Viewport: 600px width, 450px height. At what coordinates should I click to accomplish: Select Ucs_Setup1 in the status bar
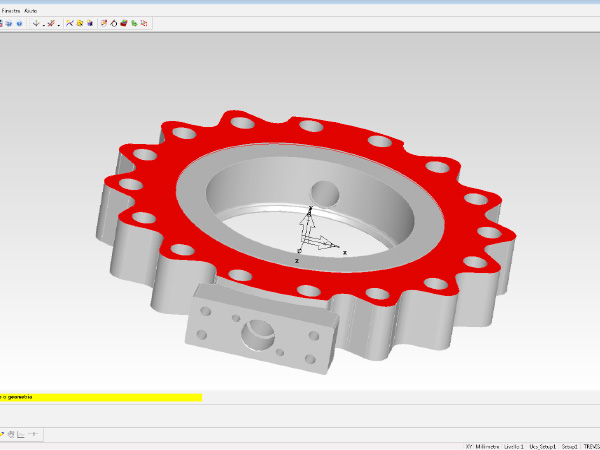pyautogui.click(x=543, y=445)
